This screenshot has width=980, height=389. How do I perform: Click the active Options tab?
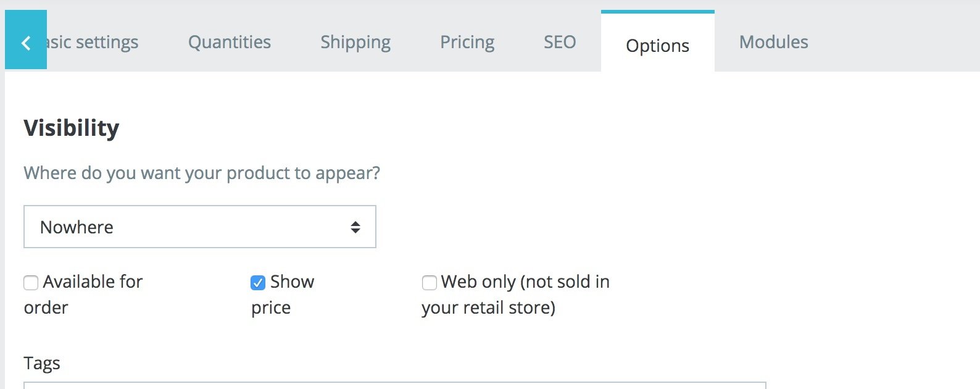tap(657, 45)
